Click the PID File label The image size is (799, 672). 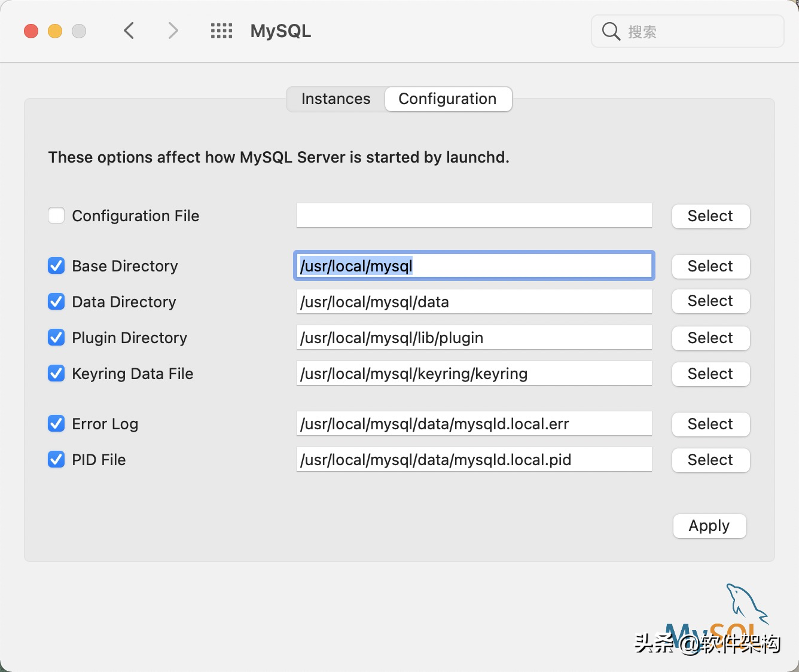99,460
